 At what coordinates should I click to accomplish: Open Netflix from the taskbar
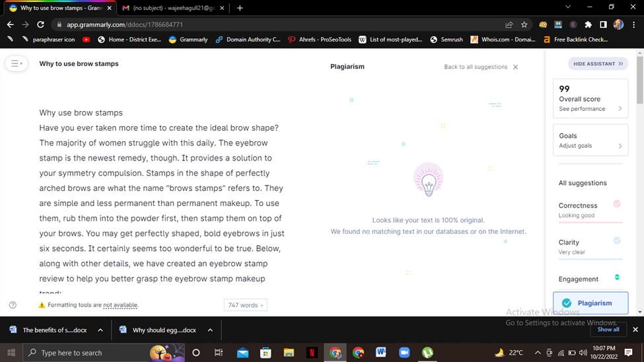point(312,353)
